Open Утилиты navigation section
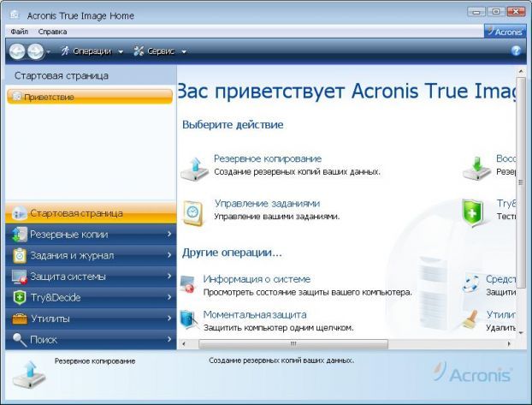The image size is (532, 405). [x=91, y=319]
